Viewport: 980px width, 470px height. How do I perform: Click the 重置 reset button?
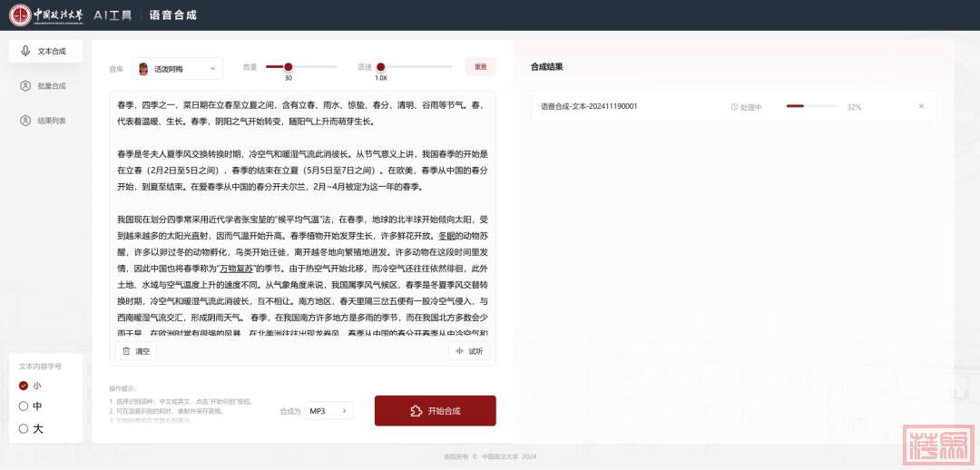[480, 67]
